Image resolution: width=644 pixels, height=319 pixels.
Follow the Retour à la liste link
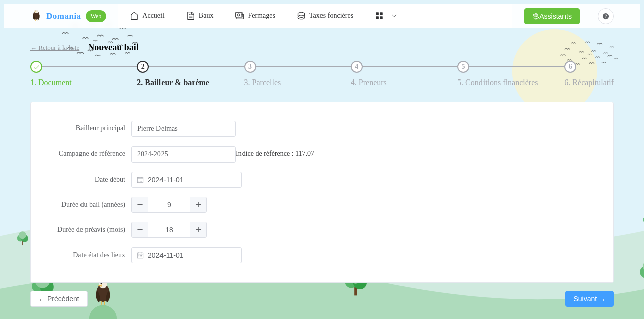pos(55,48)
